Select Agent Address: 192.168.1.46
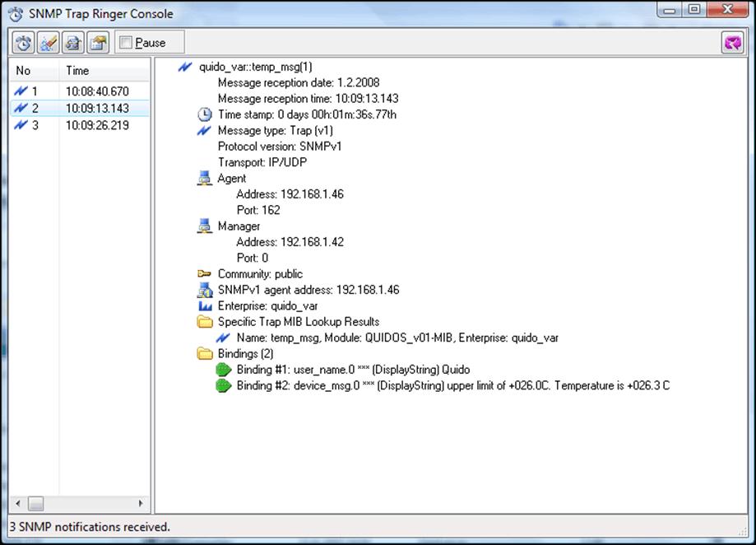This screenshot has width=756, height=545. point(290,194)
